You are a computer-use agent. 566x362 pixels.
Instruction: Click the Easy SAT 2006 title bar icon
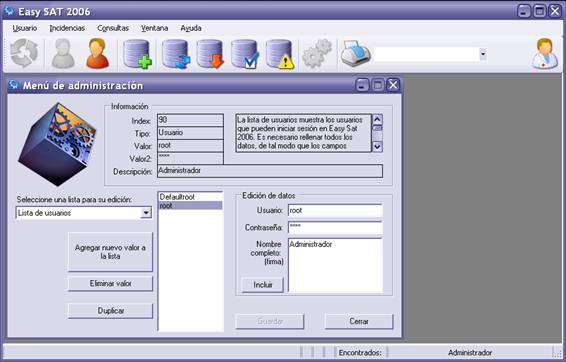pos(9,11)
